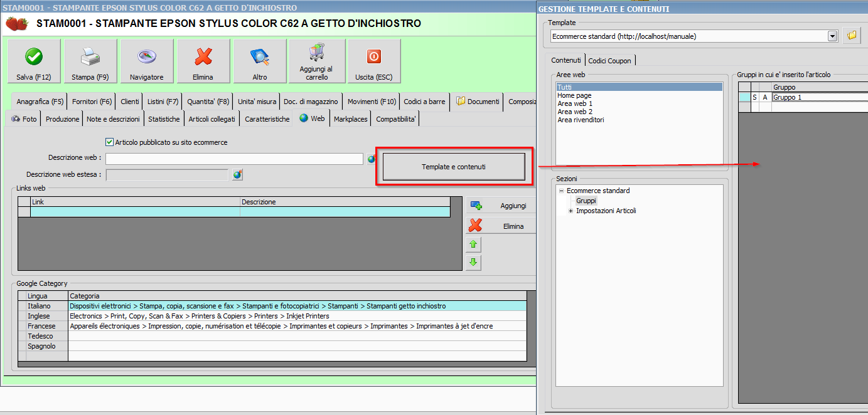Click the folder icon beside Template dropdown
Image resolution: width=868 pixels, height=415 pixels.
(851, 36)
